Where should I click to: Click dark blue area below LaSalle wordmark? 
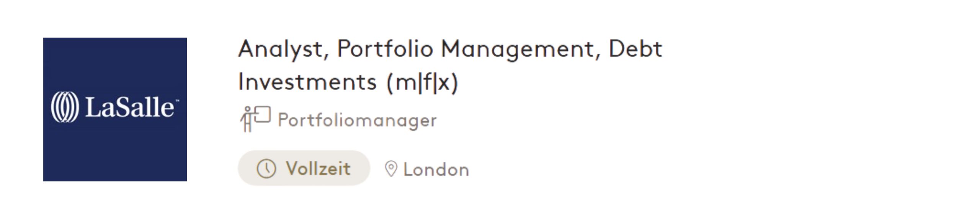click(x=115, y=153)
